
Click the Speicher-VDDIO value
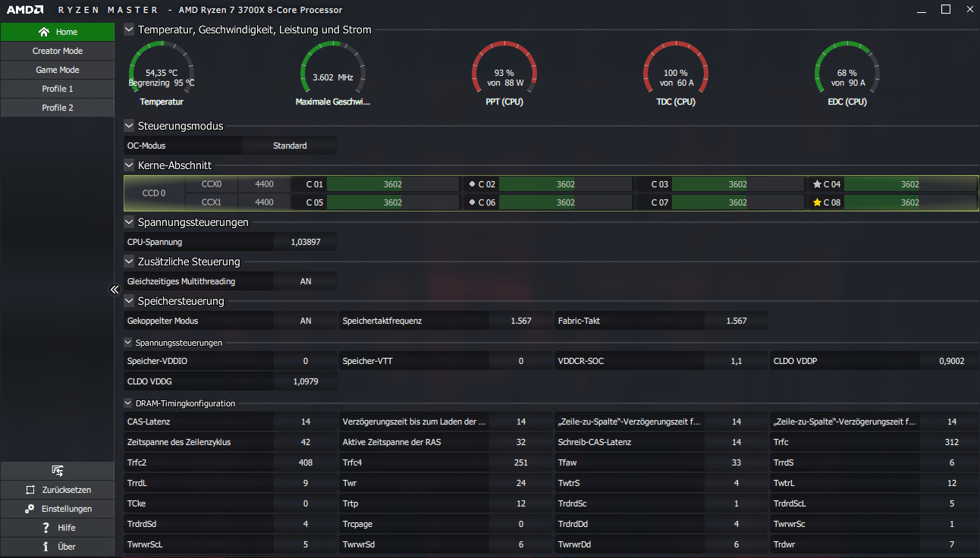pyautogui.click(x=306, y=361)
